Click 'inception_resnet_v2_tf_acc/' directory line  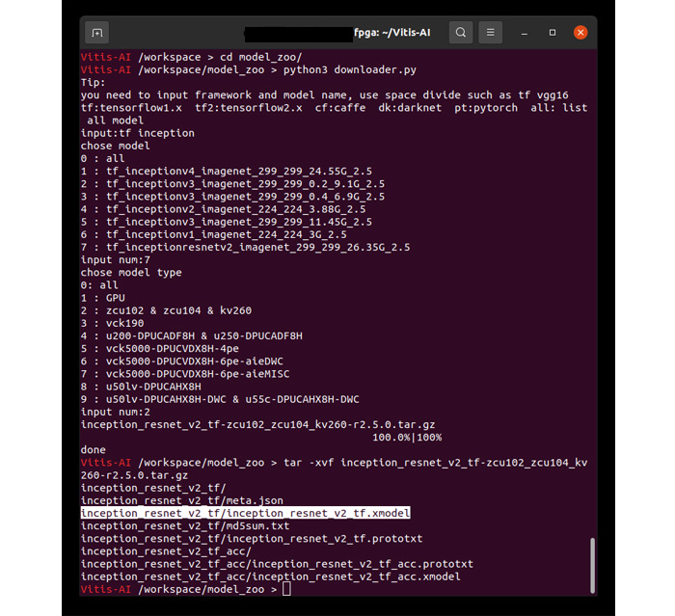tap(166, 551)
